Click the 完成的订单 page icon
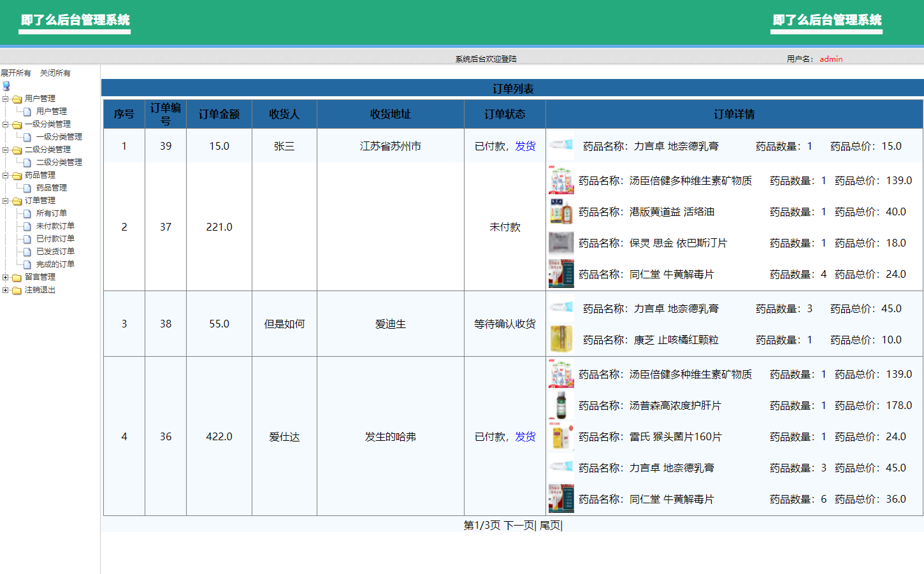This screenshot has height=574, width=924. (26, 264)
